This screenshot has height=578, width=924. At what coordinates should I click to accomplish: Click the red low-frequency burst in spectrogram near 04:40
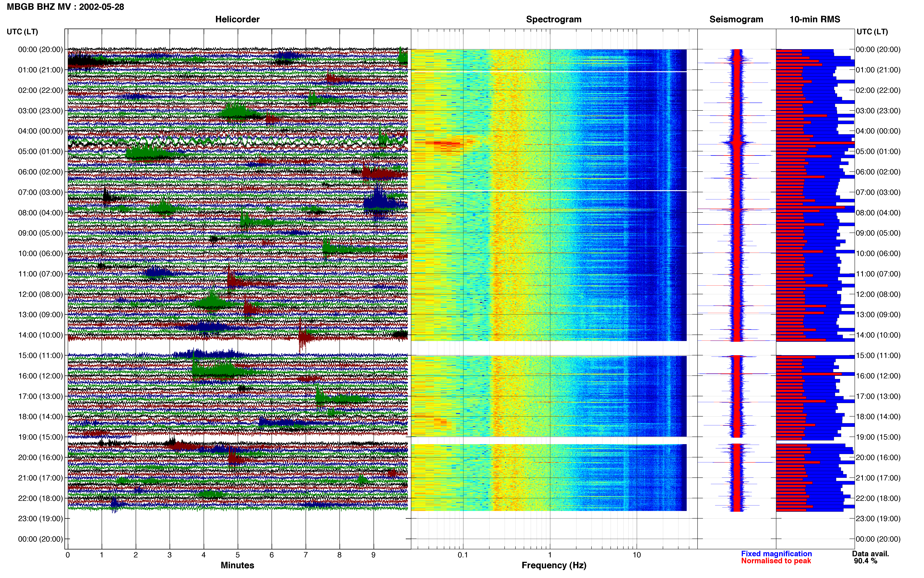(x=445, y=144)
